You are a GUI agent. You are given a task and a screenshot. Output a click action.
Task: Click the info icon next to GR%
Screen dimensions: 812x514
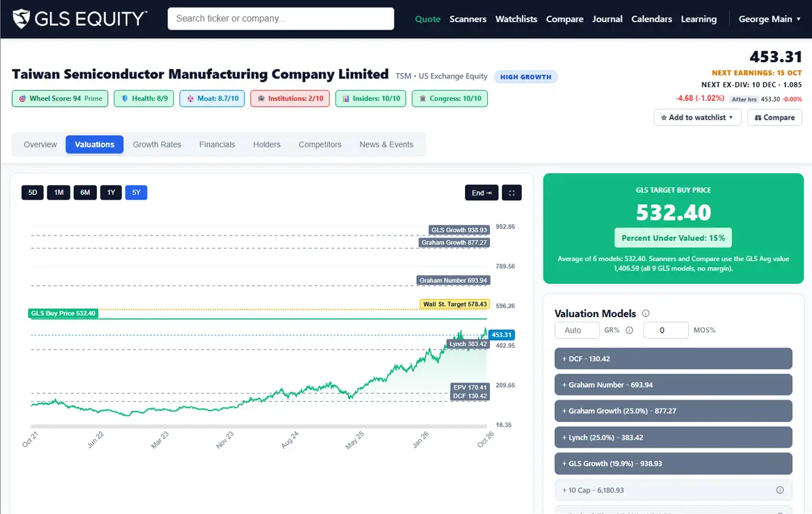point(629,330)
